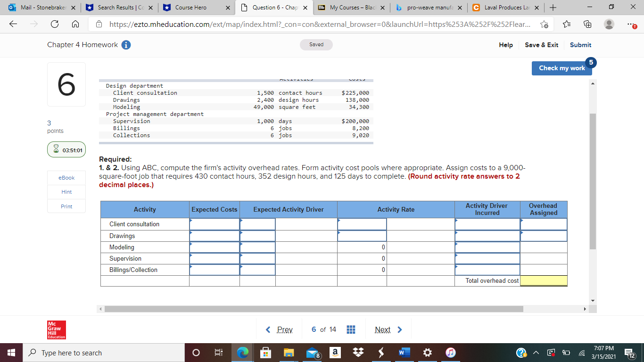Open the notification center icon
This screenshot has width=644, height=362.
(x=629, y=354)
